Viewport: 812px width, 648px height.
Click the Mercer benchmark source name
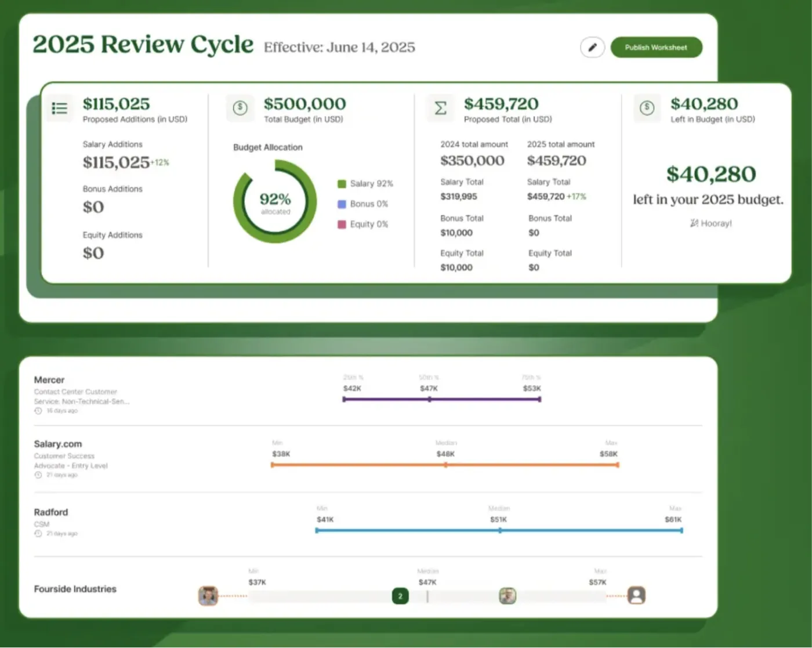click(49, 380)
